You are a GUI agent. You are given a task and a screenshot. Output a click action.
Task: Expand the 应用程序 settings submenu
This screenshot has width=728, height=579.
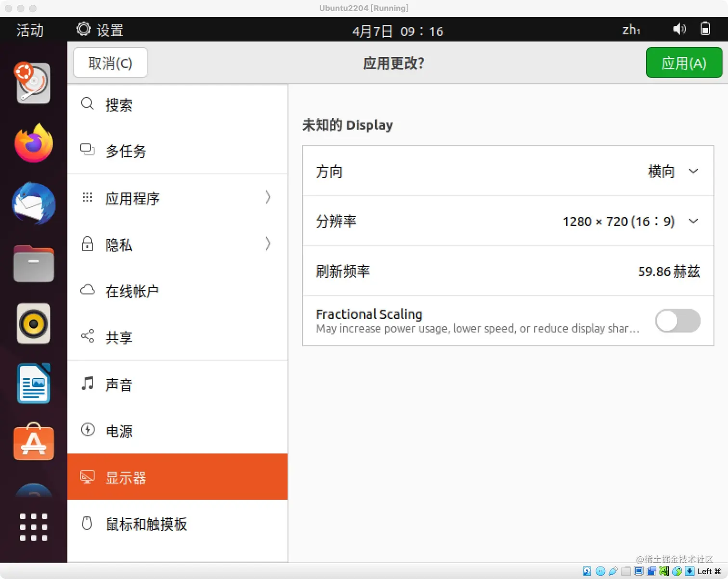177,198
